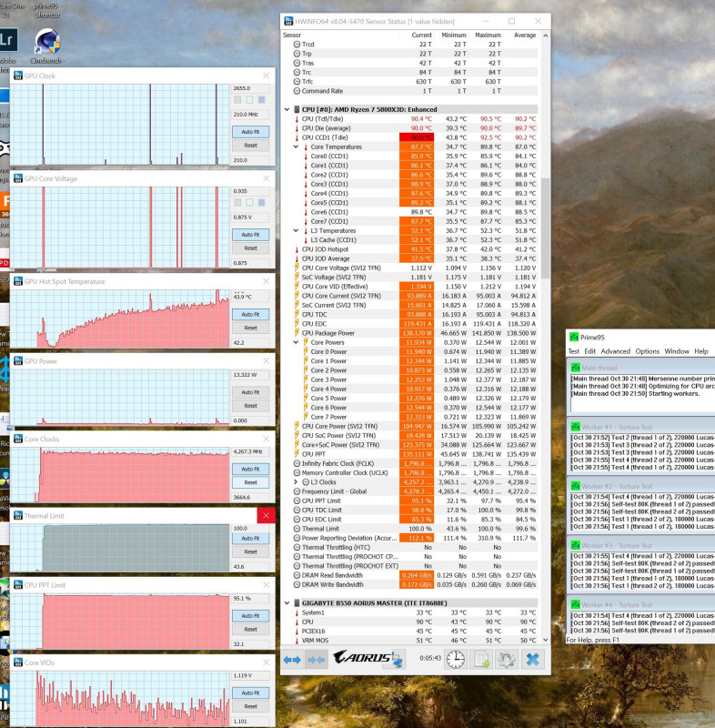Collapse the GIGABYTE B550 AORUS MASTER group

pos(287,603)
